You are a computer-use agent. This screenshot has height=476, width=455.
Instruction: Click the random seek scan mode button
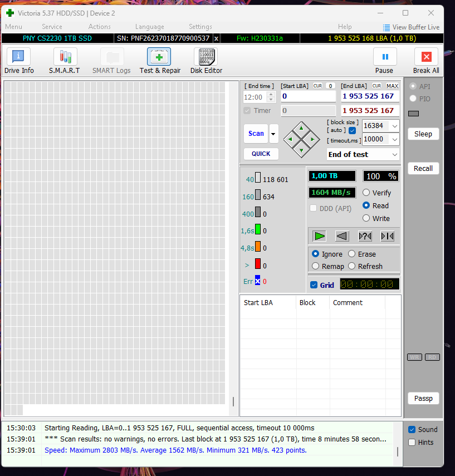(365, 236)
